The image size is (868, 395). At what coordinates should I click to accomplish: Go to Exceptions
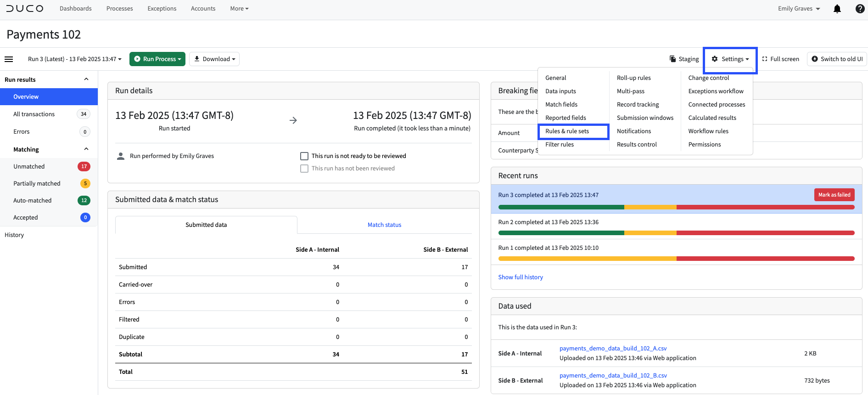(162, 9)
